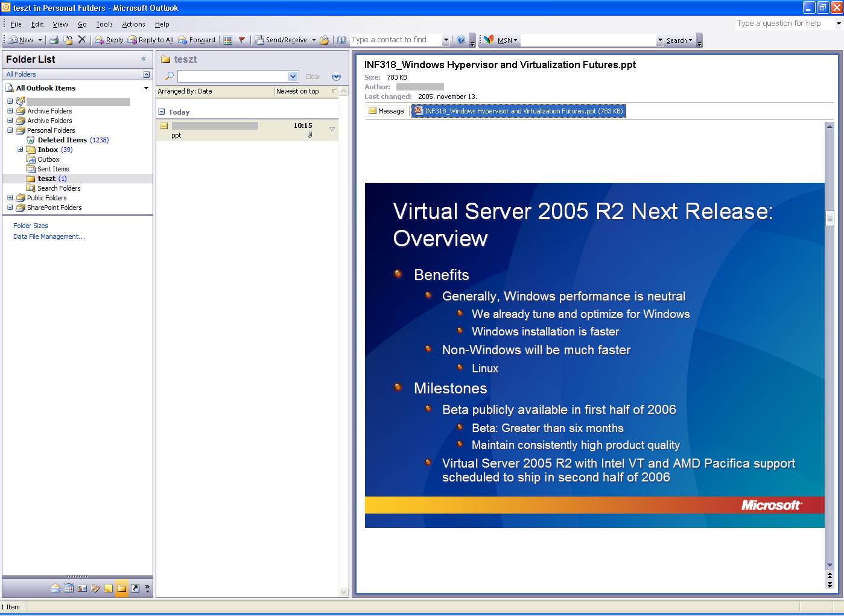Click the 'Newest on top' sort header
The width and height of the screenshot is (844, 616).
[x=306, y=91]
